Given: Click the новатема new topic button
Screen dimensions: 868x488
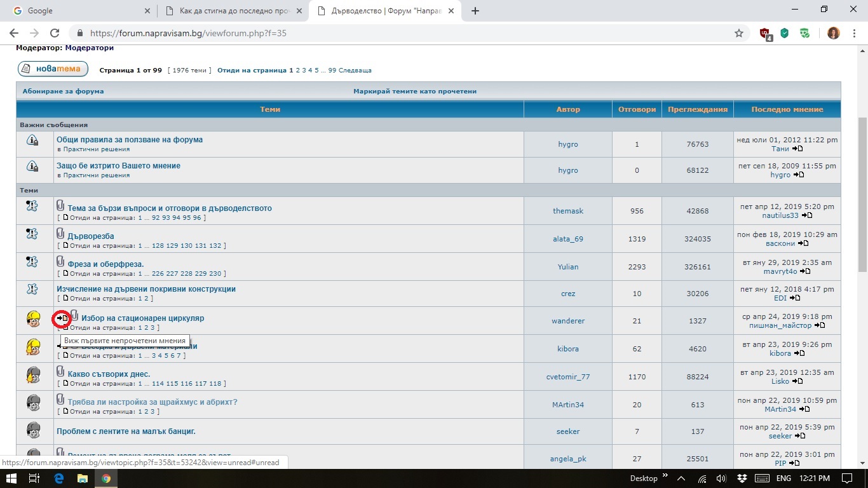Looking at the screenshot, I should point(53,69).
